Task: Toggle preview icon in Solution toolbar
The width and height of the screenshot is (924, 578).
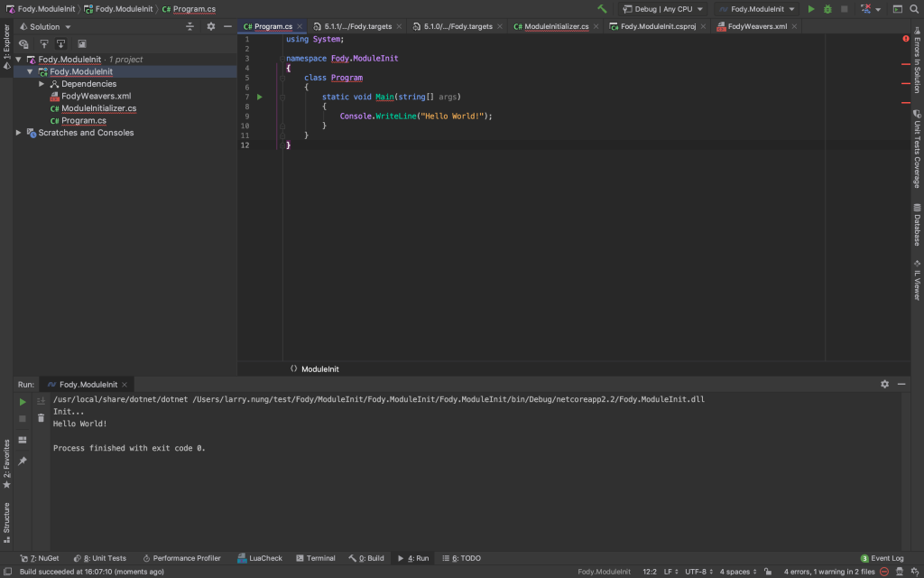Action: pyautogui.click(x=82, y=43)
